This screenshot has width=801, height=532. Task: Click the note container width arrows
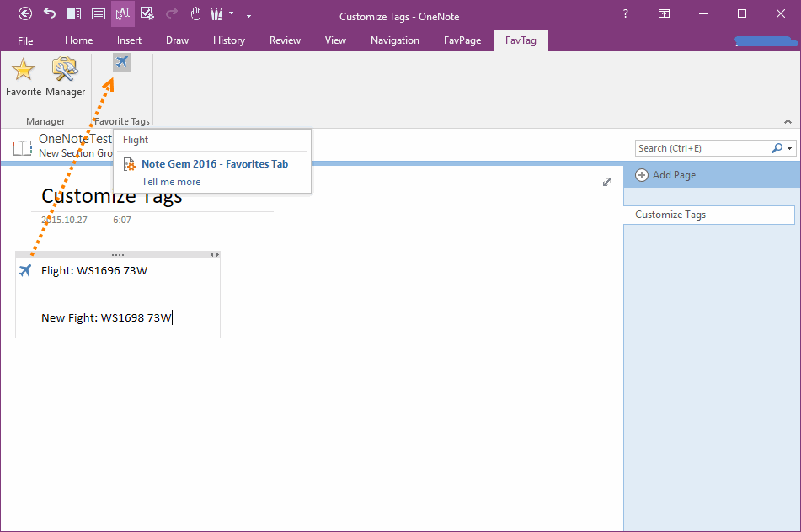click(215, 254)
